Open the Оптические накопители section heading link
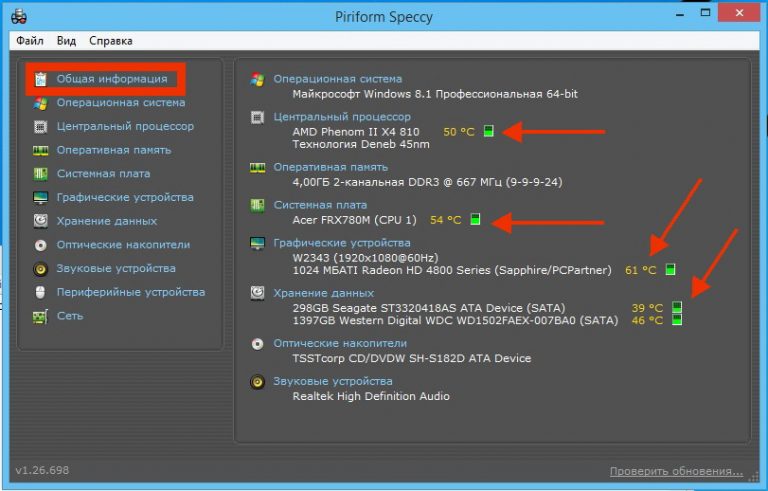768x491 pixels. pyautogui.click(x=340, y=344)
